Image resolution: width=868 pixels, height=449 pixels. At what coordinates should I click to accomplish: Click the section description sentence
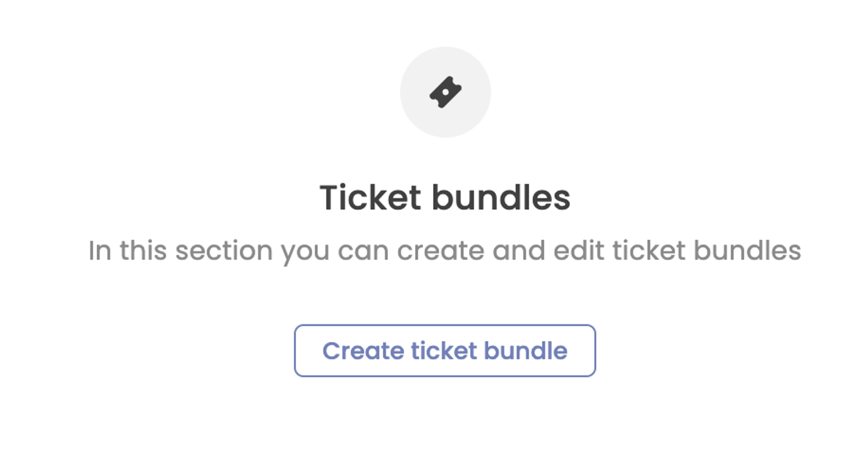pyautogui.click(x=445, y=249)
